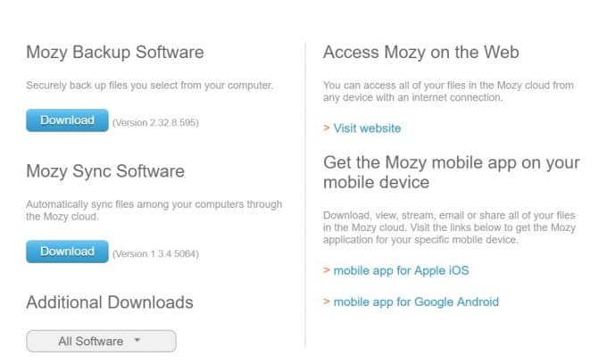The width and height of the screenshot is (607, 364).
Task: Click the Securely back up files description
Action: click(149, 86)
